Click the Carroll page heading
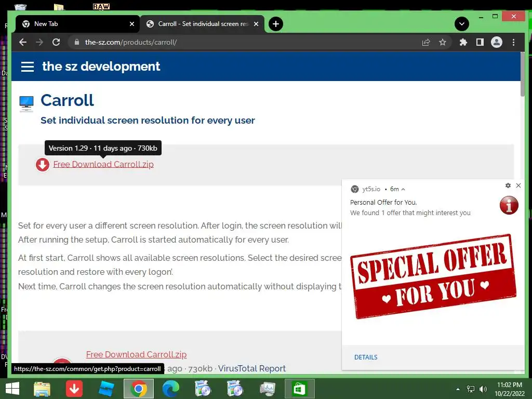 [x=67, y=100]
